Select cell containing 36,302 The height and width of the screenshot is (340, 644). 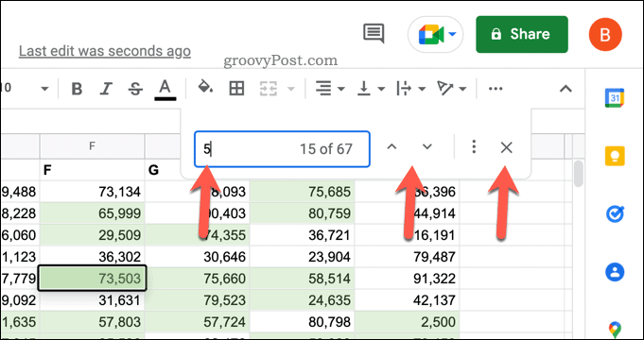[x=92, y=257]
